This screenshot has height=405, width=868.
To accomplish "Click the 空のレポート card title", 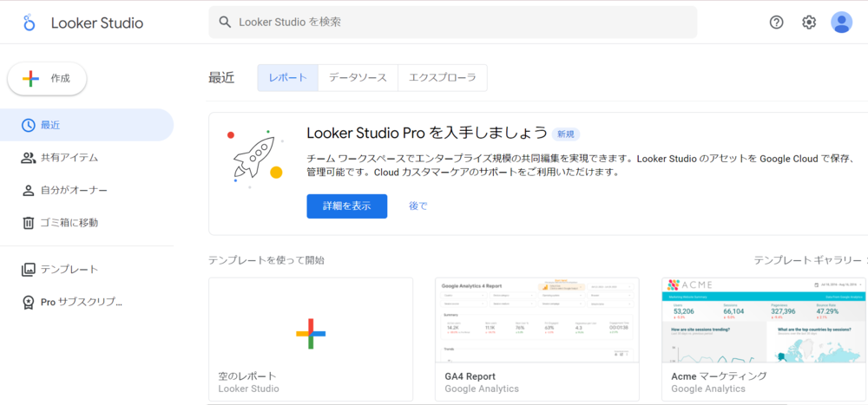I will point(247,376).
